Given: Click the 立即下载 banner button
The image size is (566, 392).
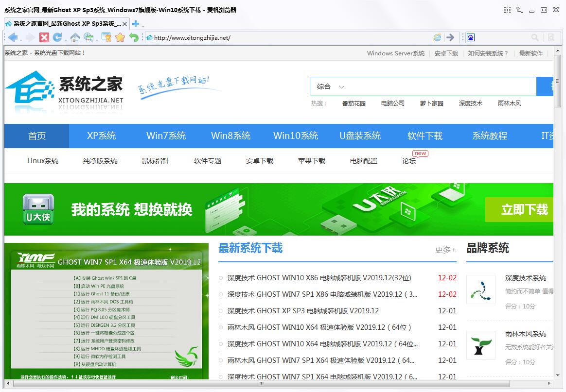Looking at the screenshot, I should (x=523, y=210).
